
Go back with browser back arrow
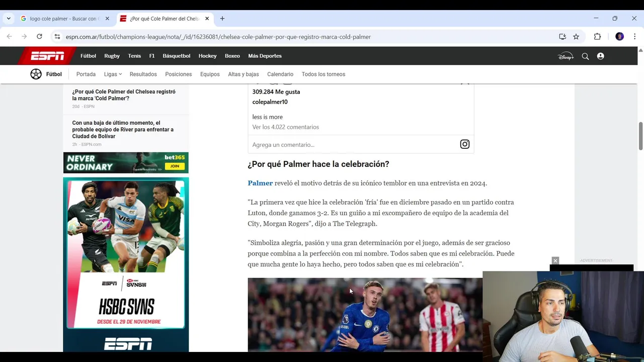tap(9, 37)
